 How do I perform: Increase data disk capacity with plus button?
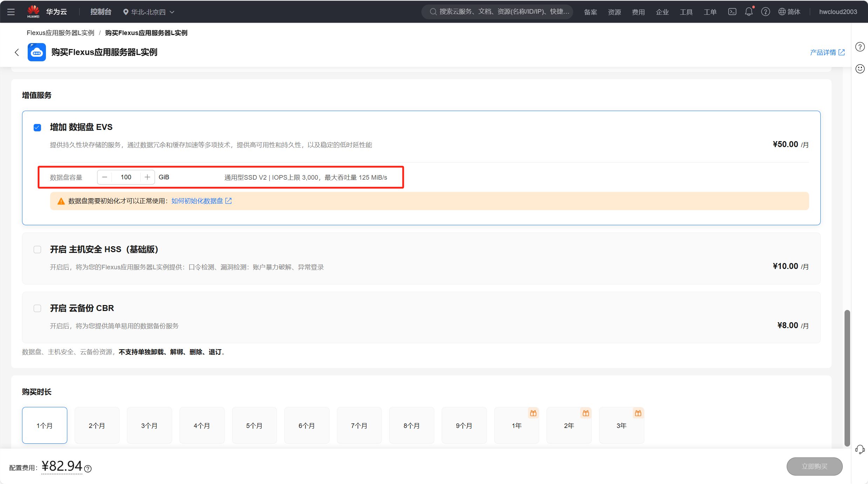tap(147, 177)
